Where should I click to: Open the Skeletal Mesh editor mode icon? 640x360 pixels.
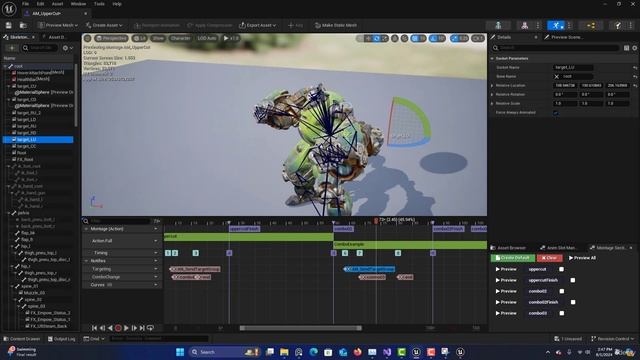tap(524, 25)
